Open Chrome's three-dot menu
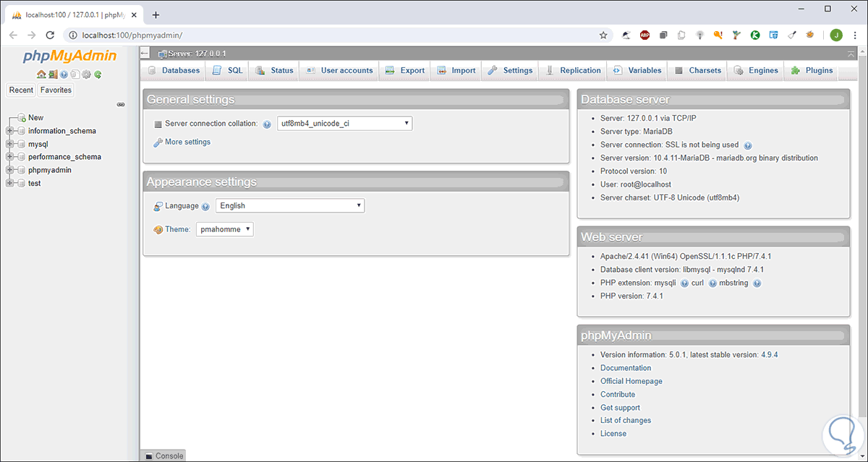 856,35
